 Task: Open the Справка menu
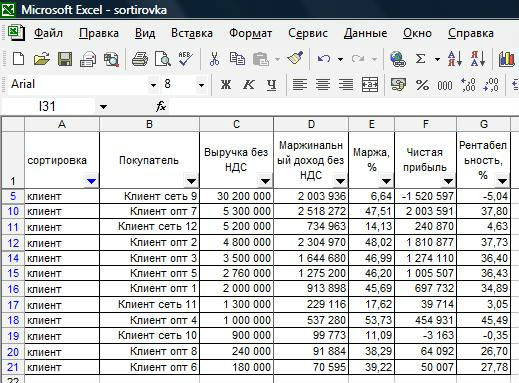(471, 33)
